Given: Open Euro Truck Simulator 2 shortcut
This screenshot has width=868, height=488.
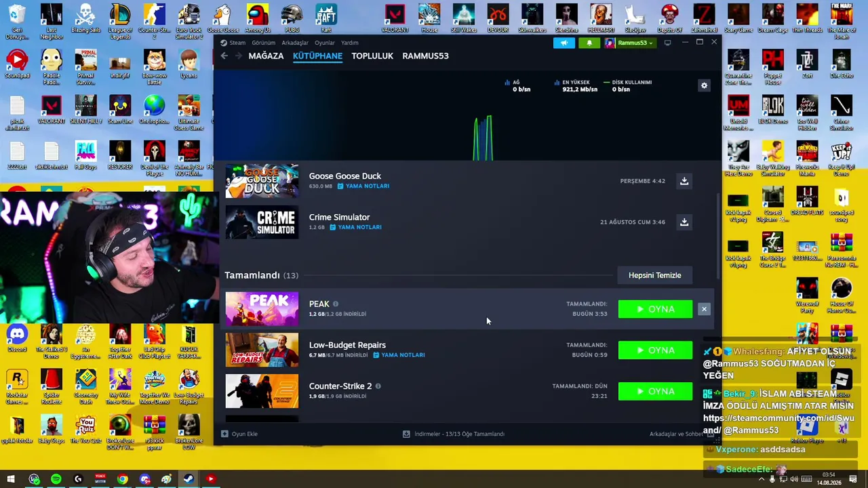Looking at the screenshot, I should click(189, 20).
